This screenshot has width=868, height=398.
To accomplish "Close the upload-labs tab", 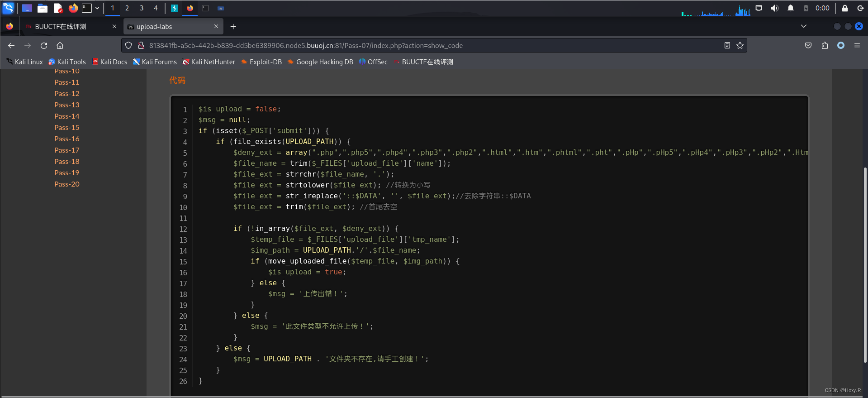I will 216,27.
